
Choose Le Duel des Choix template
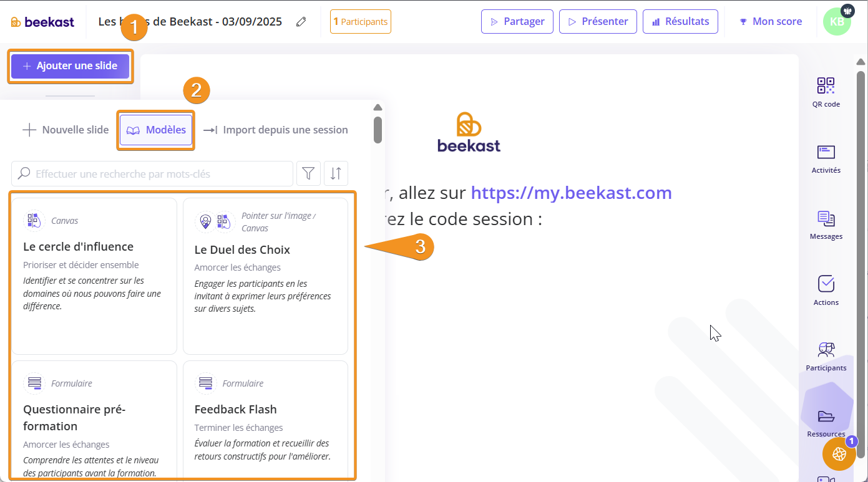click(265, 276)
